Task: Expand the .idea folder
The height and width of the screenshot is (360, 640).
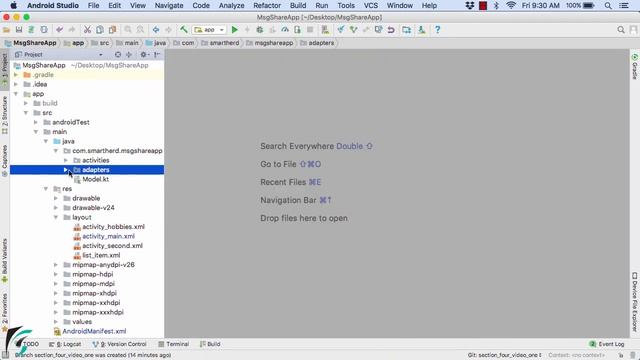Action: 16,84
